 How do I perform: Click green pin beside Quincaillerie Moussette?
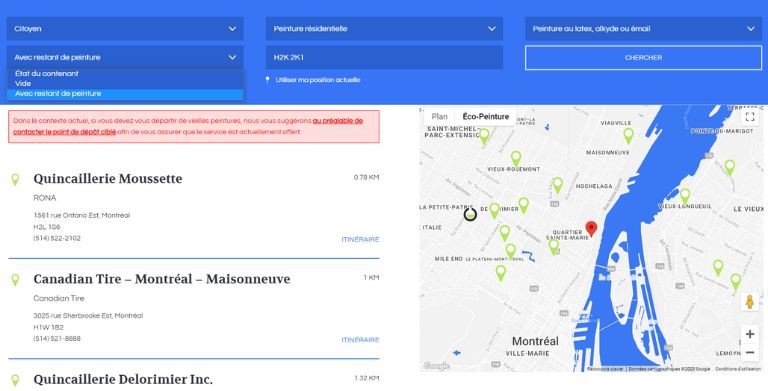(x=15, y=179)
